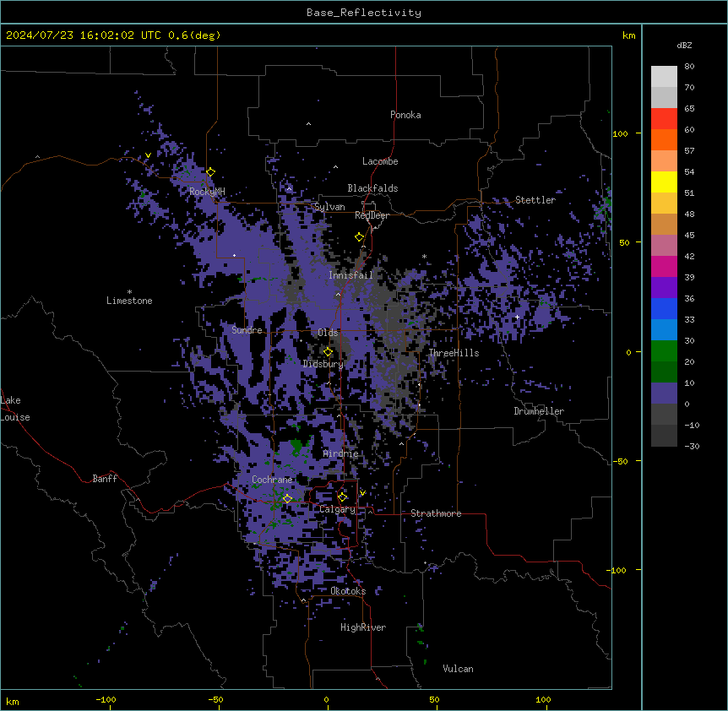This screenshot has width=728, height=711.
Task: Click the -50 tick label on right axis
Action: coord(620,461)
